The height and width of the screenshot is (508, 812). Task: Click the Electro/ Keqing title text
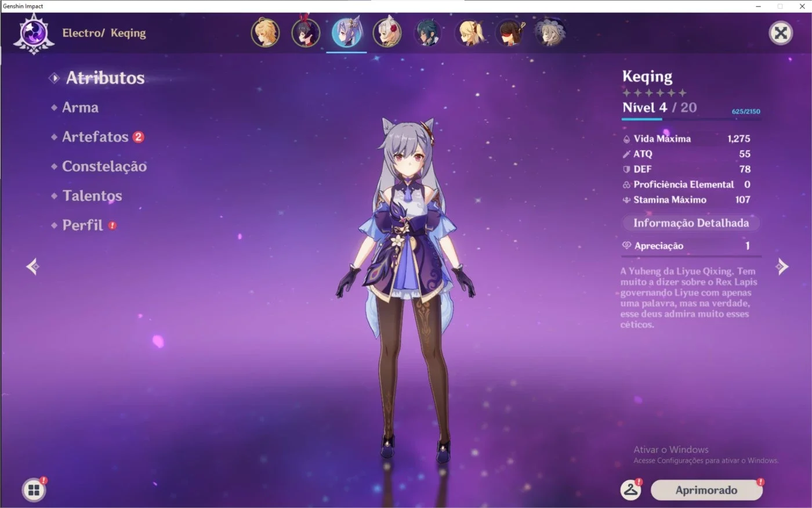click(104, 33)
